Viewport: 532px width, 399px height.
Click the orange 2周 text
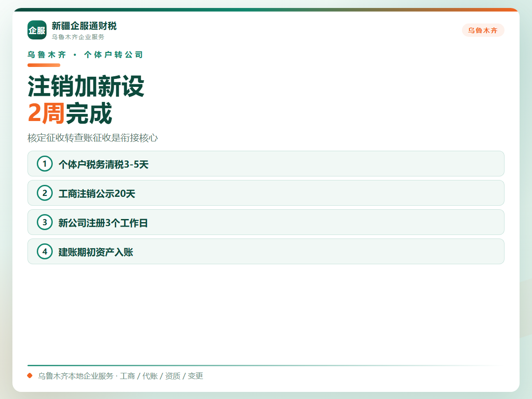[46, 113]
